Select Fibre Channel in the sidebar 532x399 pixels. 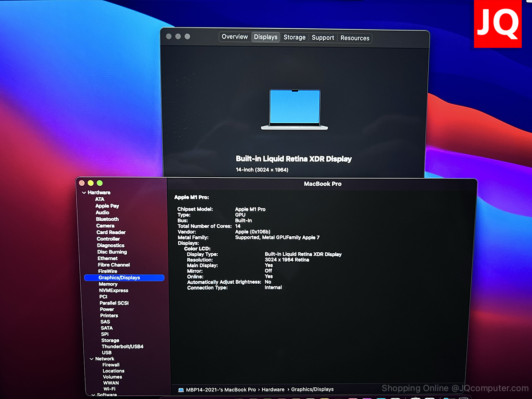[x=114, y=265]
